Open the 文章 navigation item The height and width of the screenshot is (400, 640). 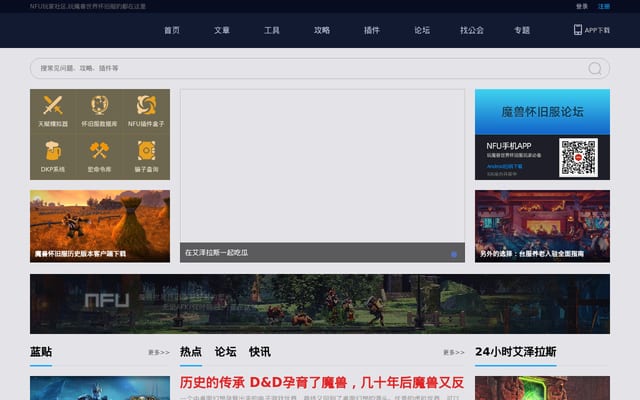point(222,30)
